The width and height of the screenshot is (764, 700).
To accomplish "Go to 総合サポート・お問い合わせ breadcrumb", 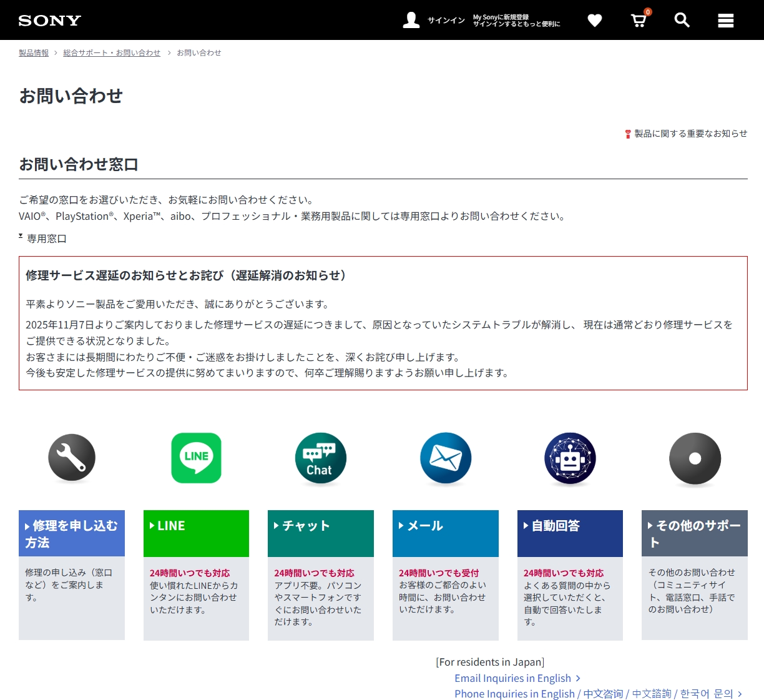I will tap(112, 53).
